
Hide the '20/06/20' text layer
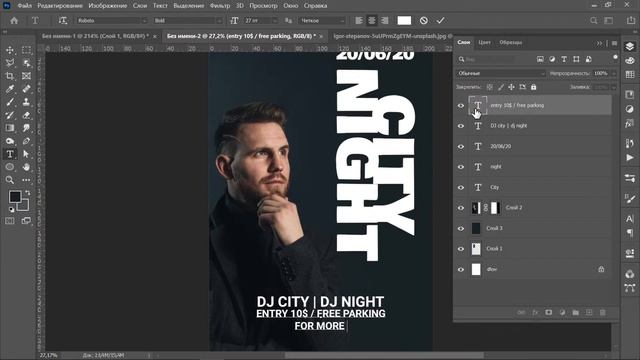tap(461, 147)
